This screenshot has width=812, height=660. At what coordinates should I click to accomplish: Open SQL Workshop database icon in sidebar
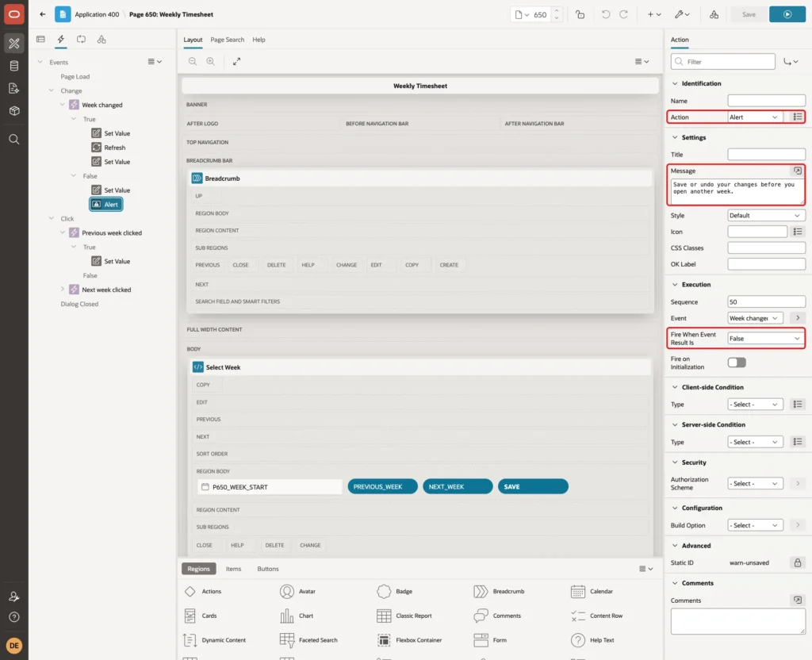(14, 66)
